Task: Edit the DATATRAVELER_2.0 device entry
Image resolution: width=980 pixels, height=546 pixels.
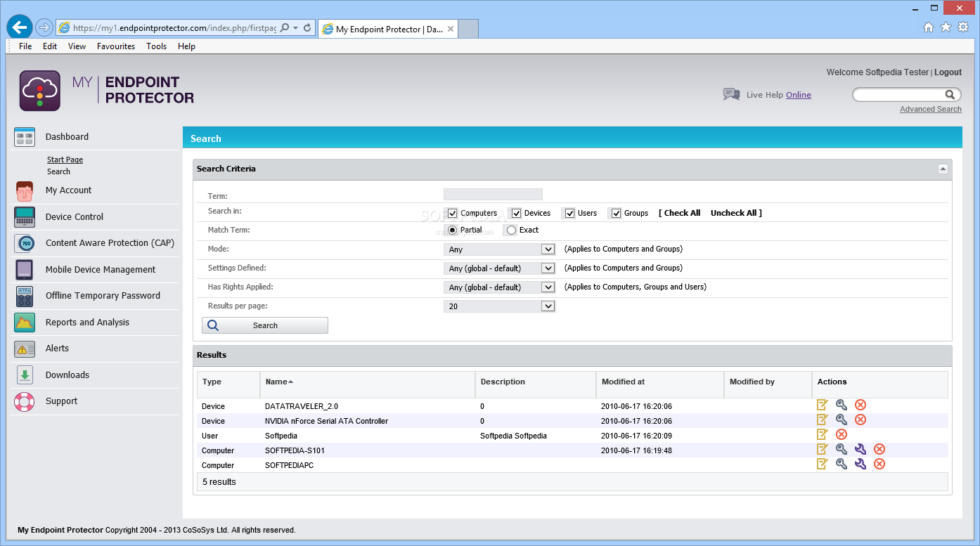Action: 822,405
